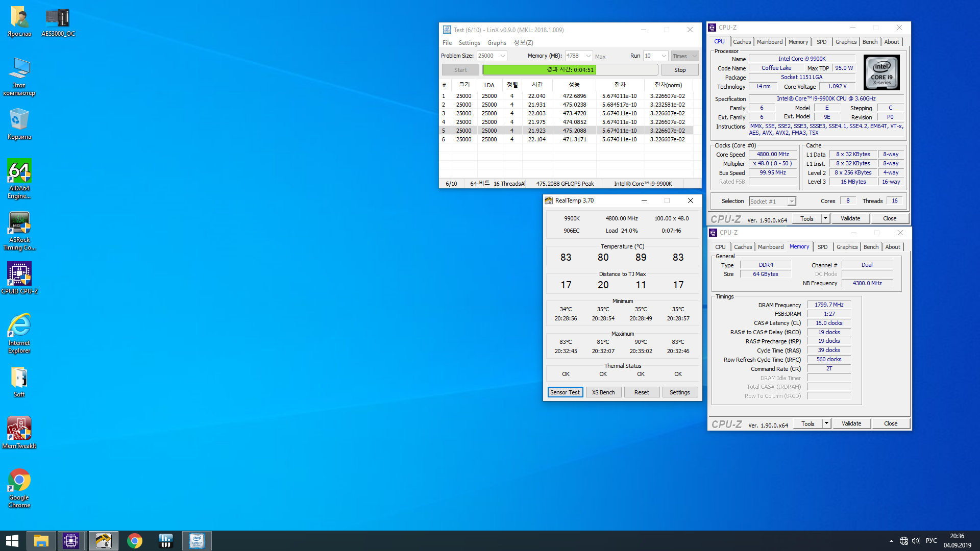
Task: Switch to SPD tab in lower CPU-Z
Action: 822,247
